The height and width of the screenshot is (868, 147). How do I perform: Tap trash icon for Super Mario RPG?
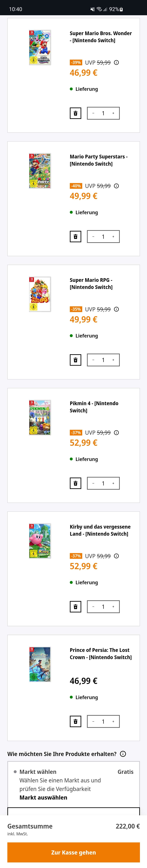tap(76, 360)
